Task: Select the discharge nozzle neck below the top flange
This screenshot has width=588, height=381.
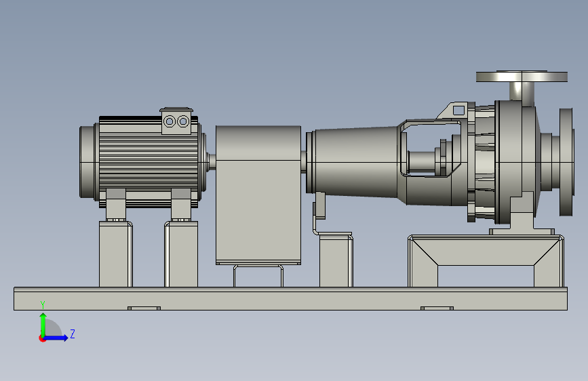Action: [522, 91]
